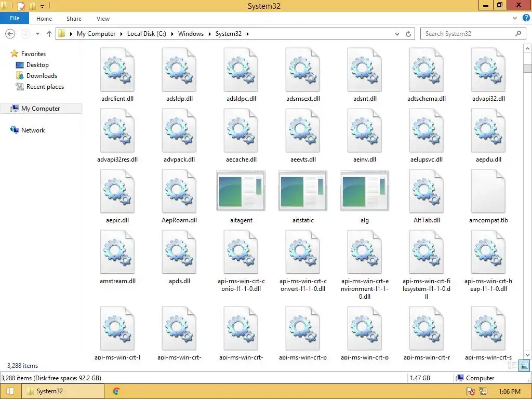Select api-ms-win-crt-conio-l1-1-0.dll file
532x399 pixels.
coord(241,252)
